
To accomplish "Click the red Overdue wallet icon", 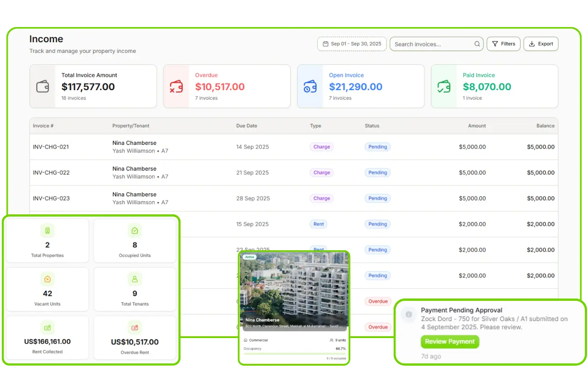I will (176, 86).
